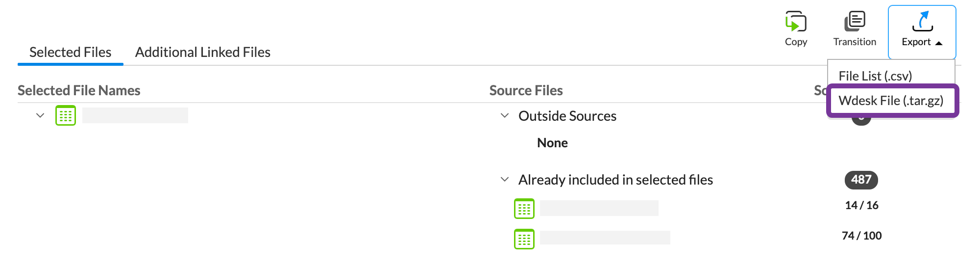Click the 487 count badge
Viewport: 980px width, 270px height.
click(x=861, y=180)
